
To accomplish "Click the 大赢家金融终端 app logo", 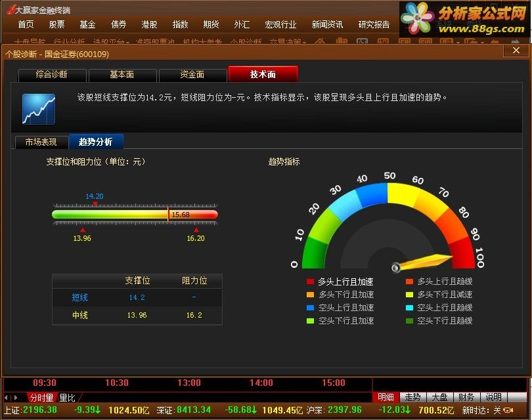I will 11,9.
